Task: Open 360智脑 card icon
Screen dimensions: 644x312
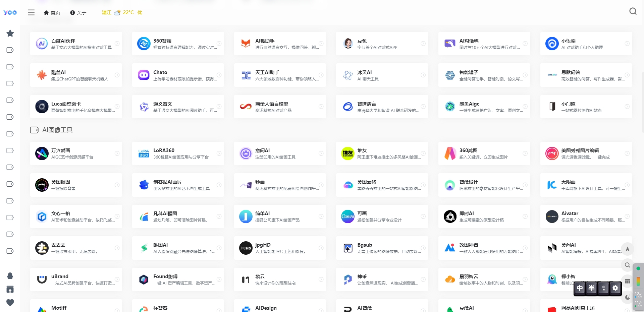Action: tap(144, 44)
